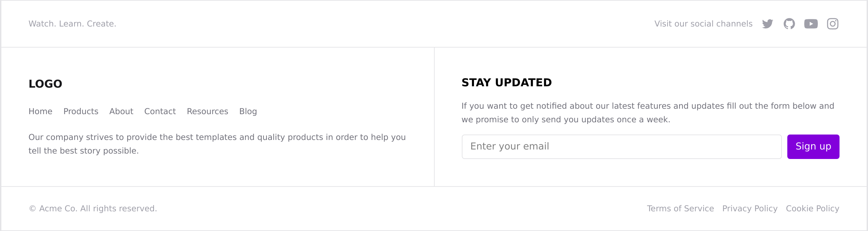The height and width of the screenshot is (231, 868).
Task: Open the Privacy Policy link
Action: (750, 209)
